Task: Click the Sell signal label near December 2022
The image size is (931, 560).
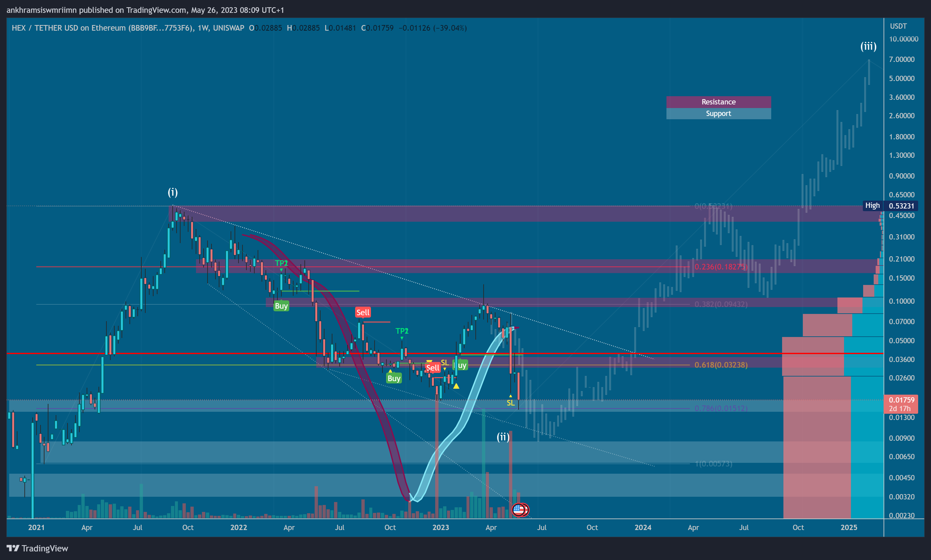Action: (x=433, y=368)
